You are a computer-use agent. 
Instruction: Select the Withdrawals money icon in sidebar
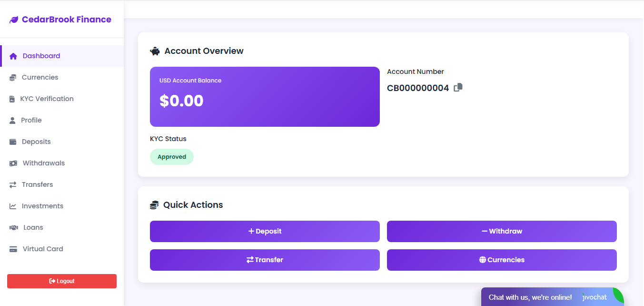tap(12, 163)
